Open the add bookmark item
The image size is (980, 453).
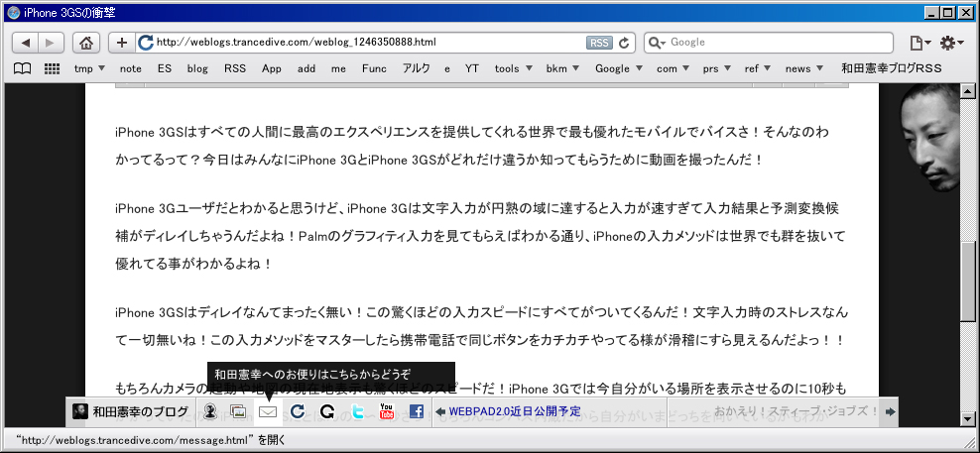pyautogui.click(x=306, y=68)
